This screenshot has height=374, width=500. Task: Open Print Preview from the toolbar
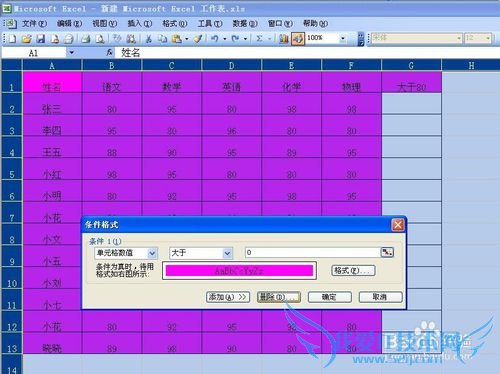[x=100, y=39]
